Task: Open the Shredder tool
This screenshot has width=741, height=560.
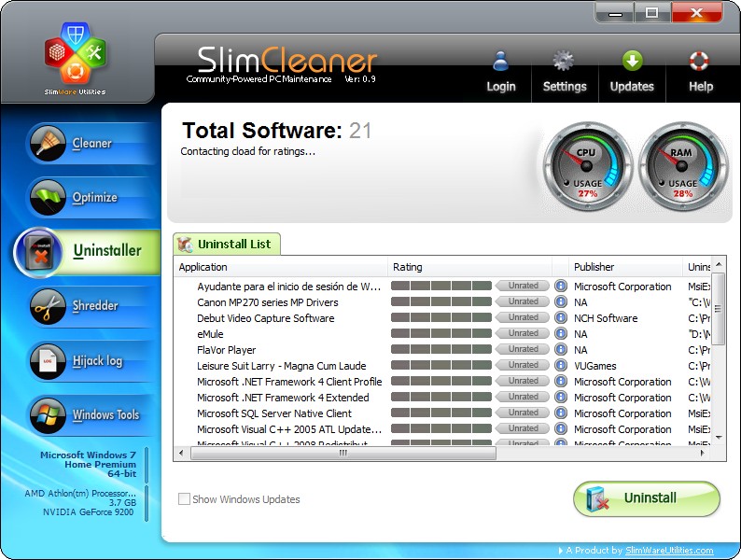Action: (x=92, y=306)
